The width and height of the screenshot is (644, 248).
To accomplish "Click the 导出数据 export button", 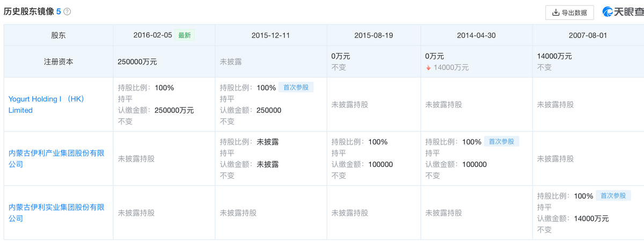I will [x=569, y=12].
